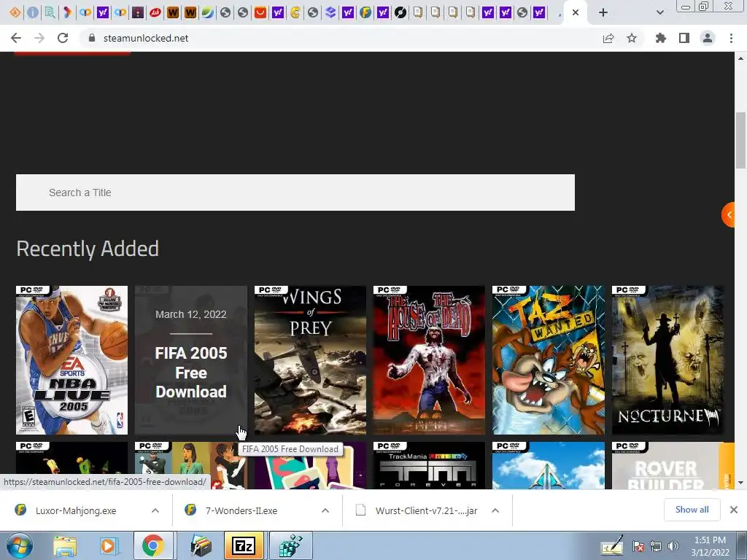Open the volume speaker tray icon
747x560 pixels.
673,547
